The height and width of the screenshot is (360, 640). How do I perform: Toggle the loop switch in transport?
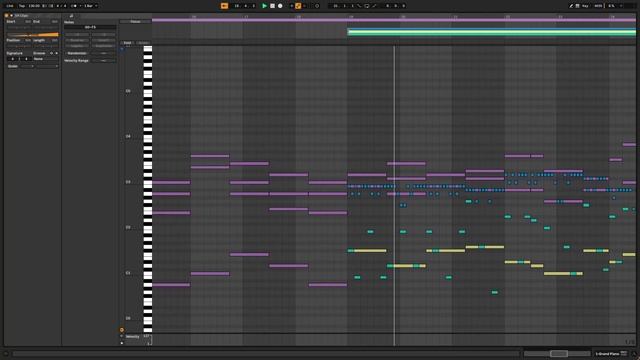click(x=367, y=6)
